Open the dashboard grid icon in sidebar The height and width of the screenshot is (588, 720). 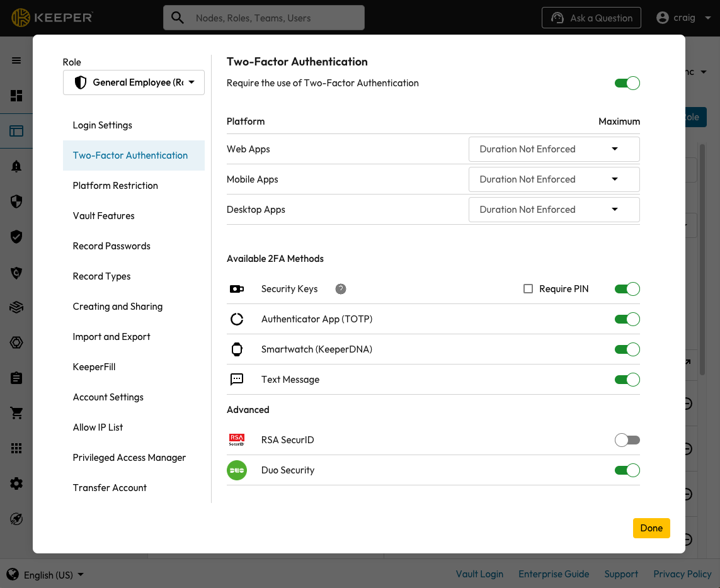click(16, 96)
